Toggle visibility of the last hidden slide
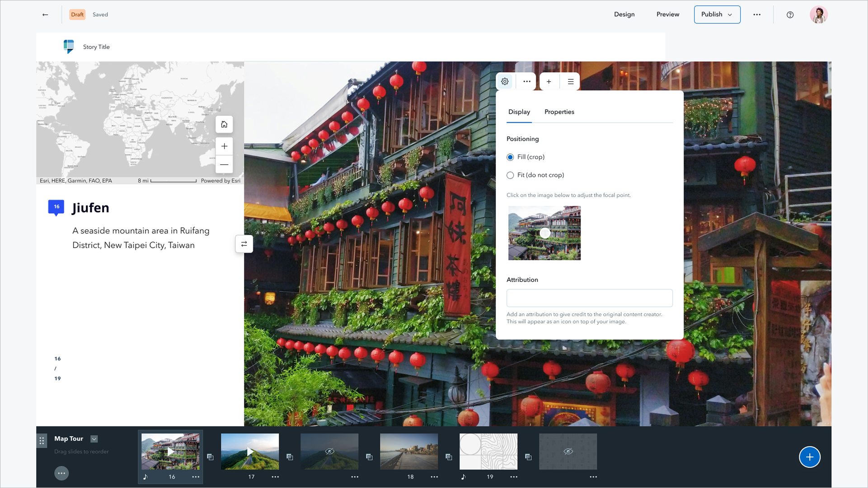868x488 pixels. coord(568,451)
